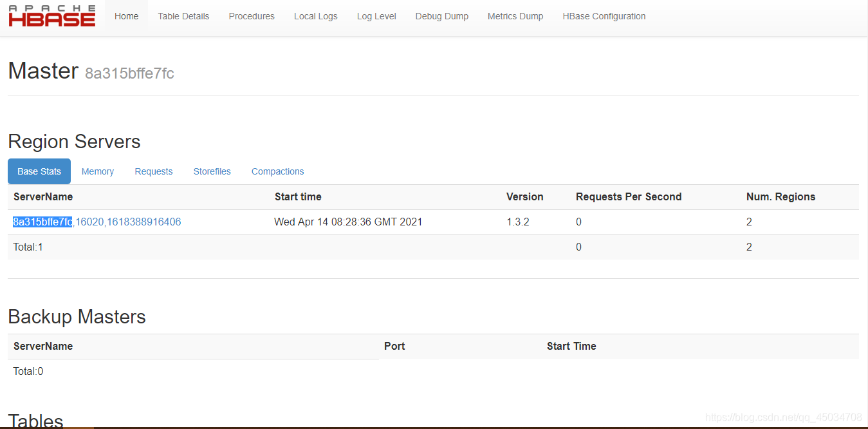Screen dimensions: 868x429
Task: Click the Region Servers ServerName column header
Action: [x=43, y=196]
